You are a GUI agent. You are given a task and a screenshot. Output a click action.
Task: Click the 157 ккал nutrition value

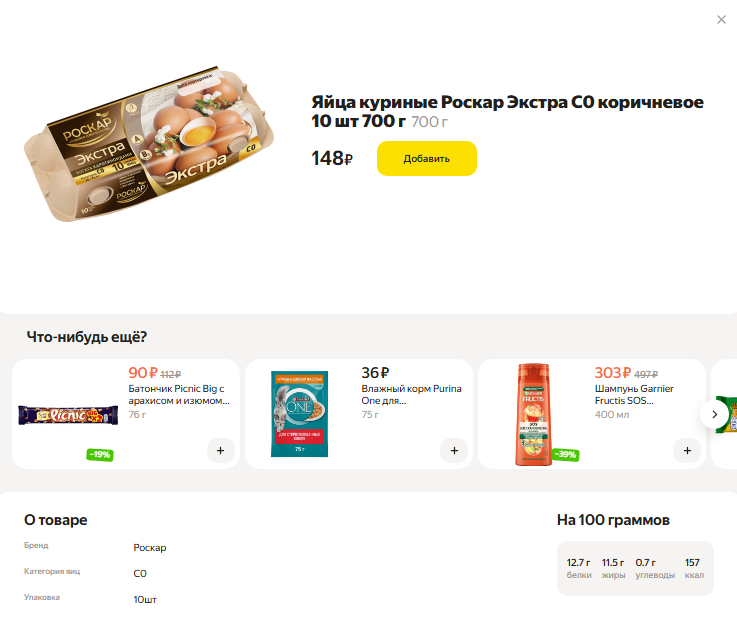692,568
